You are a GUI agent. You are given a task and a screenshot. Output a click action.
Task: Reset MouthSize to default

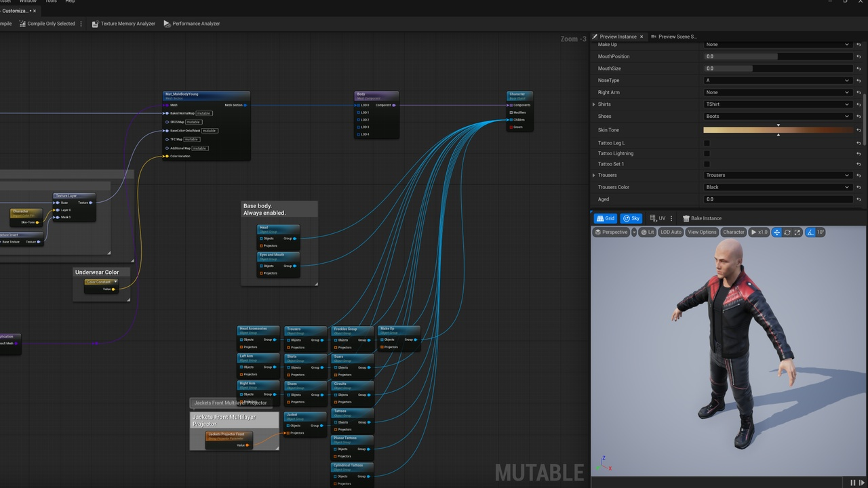point(859,68)
